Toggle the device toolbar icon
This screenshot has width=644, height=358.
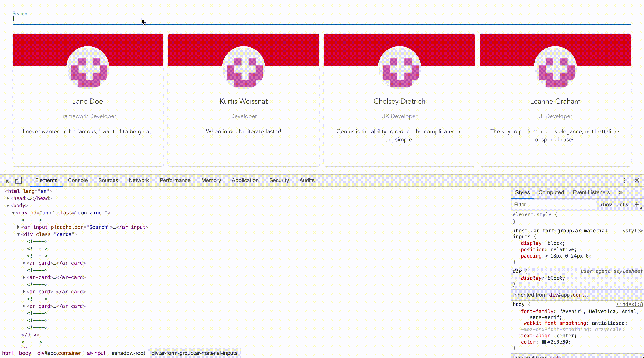coord(19,181)
